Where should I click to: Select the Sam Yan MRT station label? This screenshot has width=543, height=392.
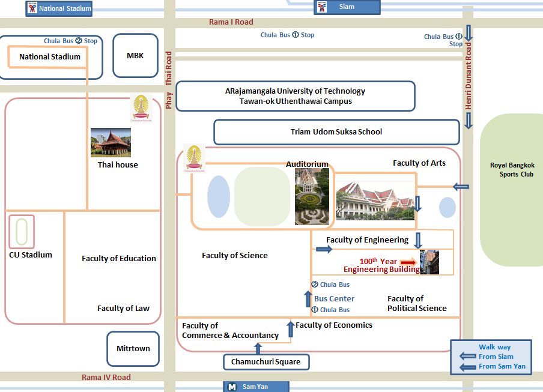click(256, 387)
